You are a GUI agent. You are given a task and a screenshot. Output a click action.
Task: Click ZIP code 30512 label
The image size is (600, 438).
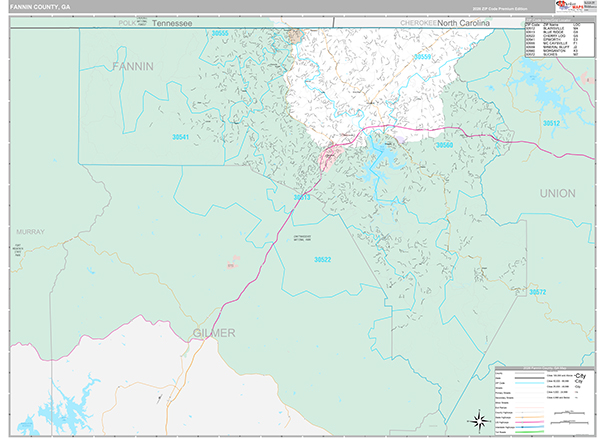[x=551, y=122]
